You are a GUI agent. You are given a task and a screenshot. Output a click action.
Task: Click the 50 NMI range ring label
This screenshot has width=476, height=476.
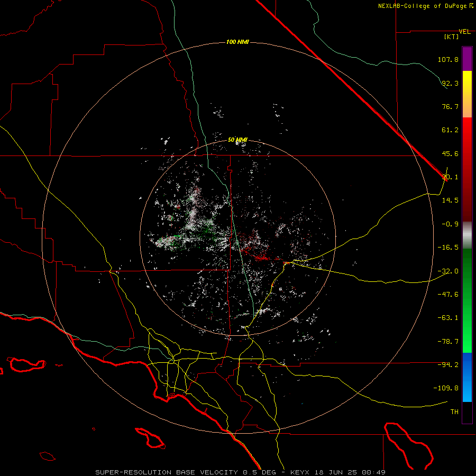237,140
